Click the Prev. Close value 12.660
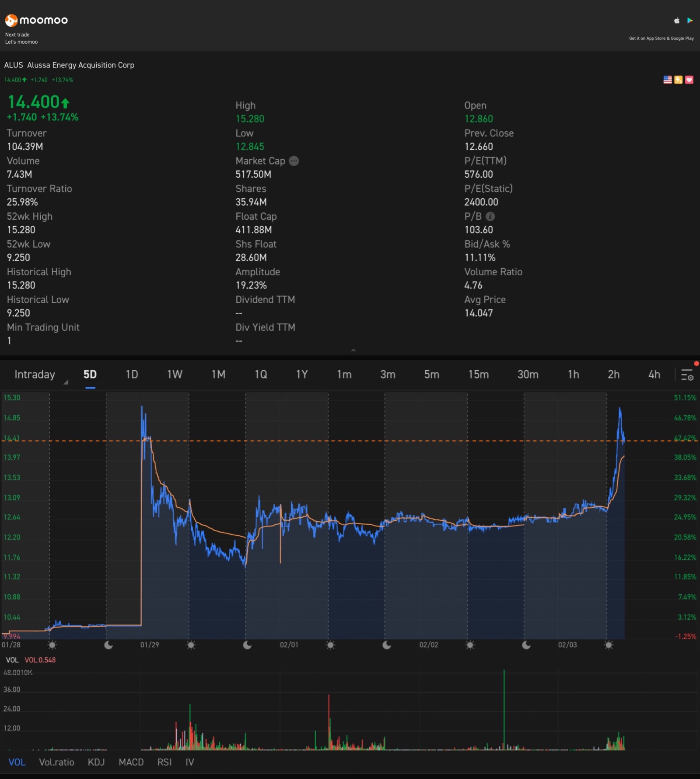Viewport: 700px width, 779px height. (479, 147)
